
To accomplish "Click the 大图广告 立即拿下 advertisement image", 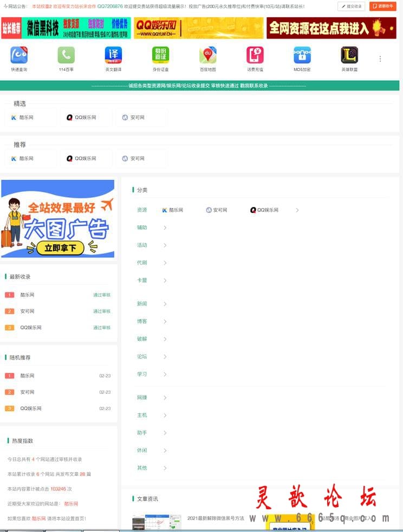I will (x=57, y=218).
